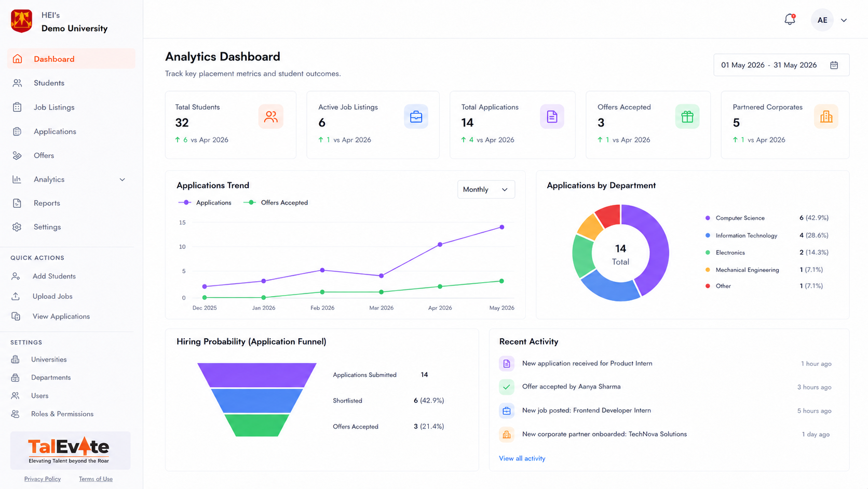Viewport: 868px width, 489px height.
Task: Click the Total Students card value 32
Action: point(182,123)
